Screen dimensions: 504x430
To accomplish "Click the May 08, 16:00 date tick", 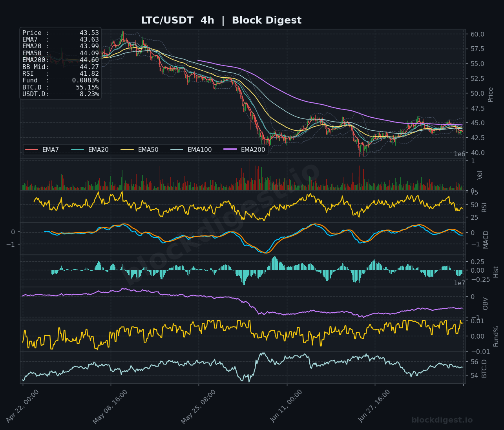I will point(110,407).
